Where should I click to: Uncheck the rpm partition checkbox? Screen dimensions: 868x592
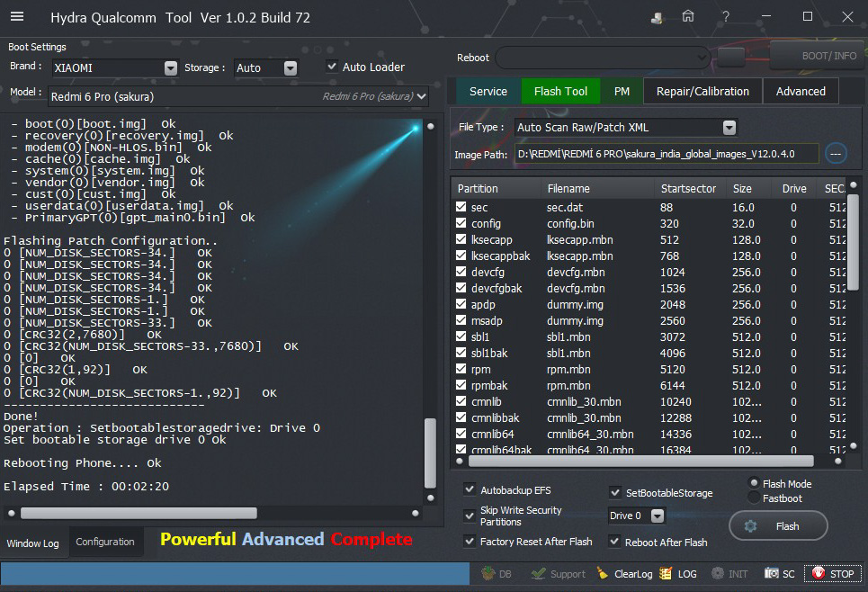(461, 369)
